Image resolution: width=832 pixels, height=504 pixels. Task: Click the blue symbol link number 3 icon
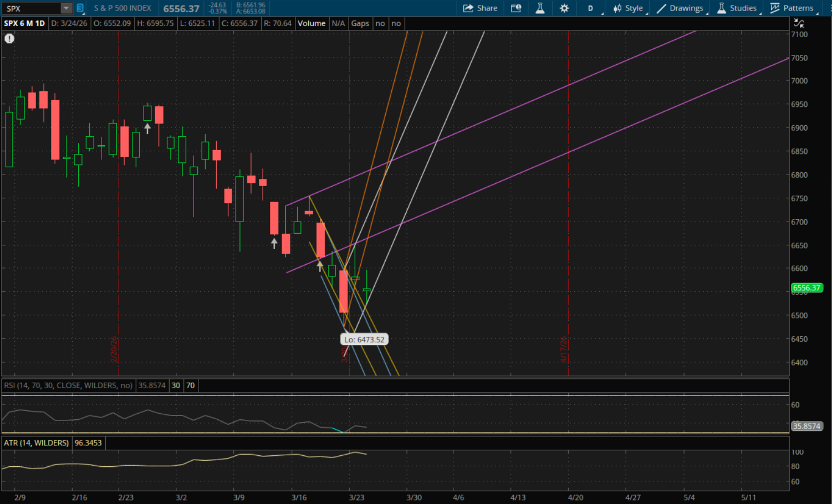click(80, 8)
